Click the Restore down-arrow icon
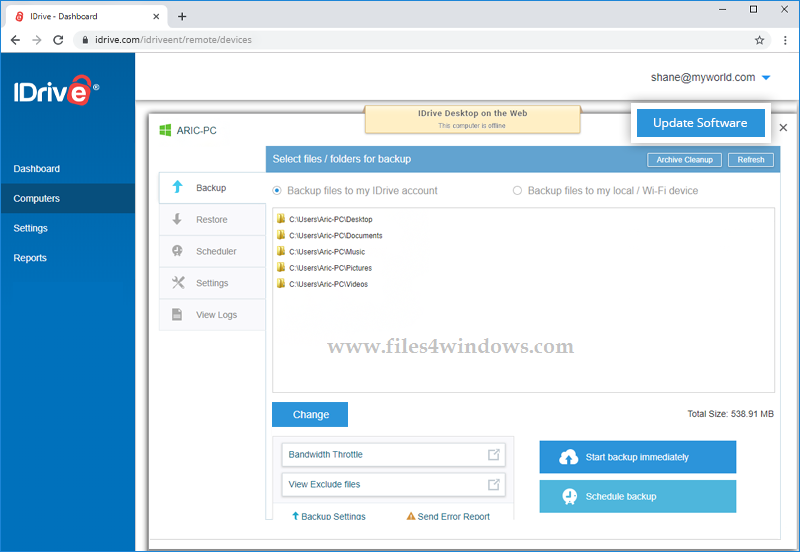The width and height of the screenshot is (800, 552). (x=177, y=219)
